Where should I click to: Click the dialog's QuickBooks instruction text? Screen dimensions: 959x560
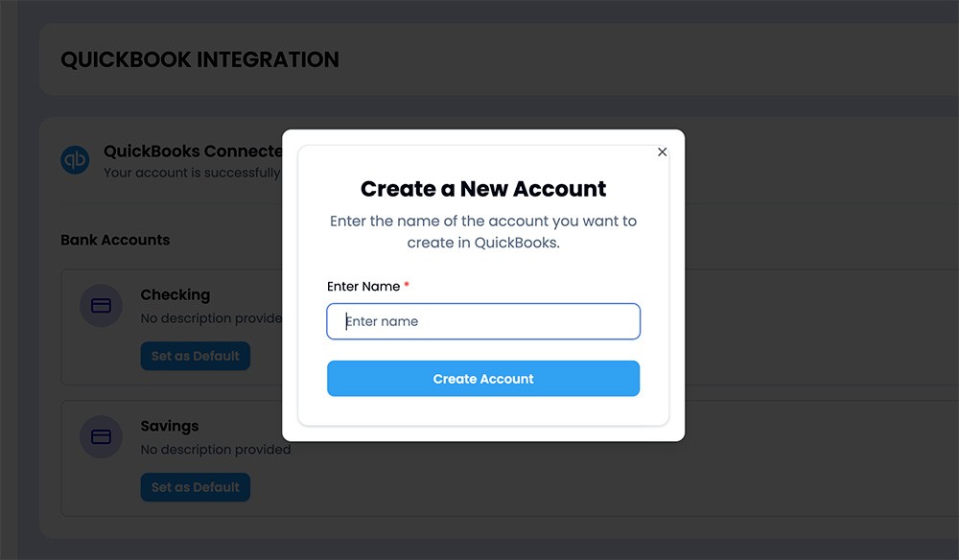483,232
